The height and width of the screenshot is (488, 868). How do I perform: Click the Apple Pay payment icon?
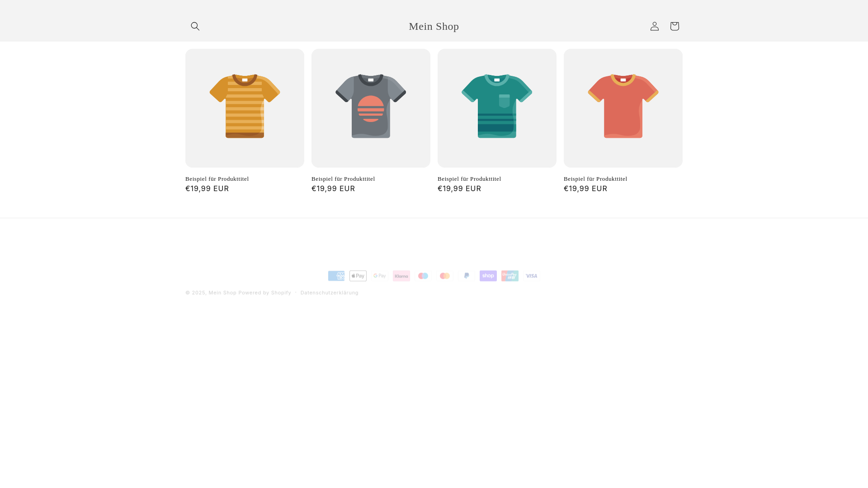(358, 276)
